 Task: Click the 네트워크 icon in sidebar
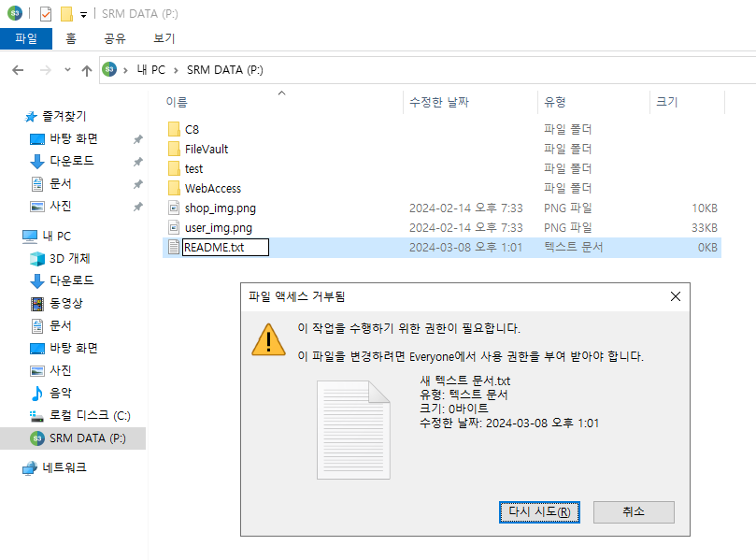[30, 467]
